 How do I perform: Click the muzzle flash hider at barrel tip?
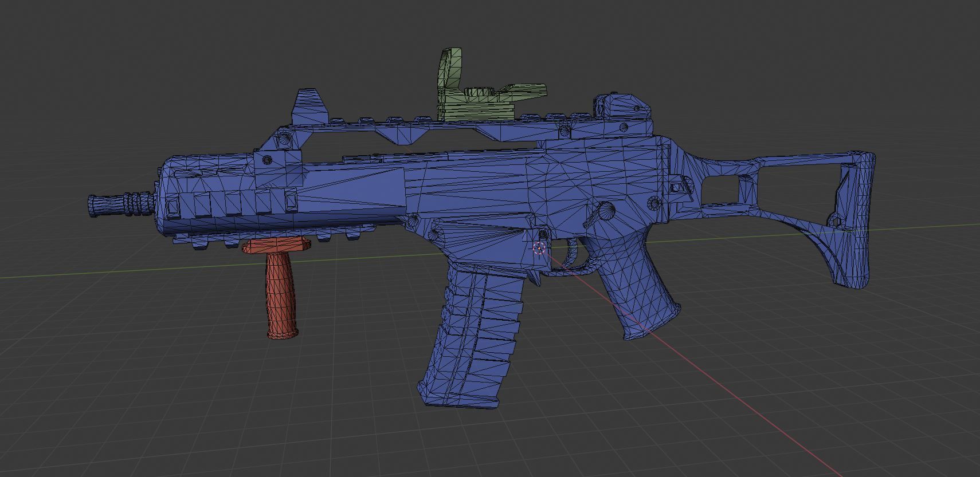(121, 204)
